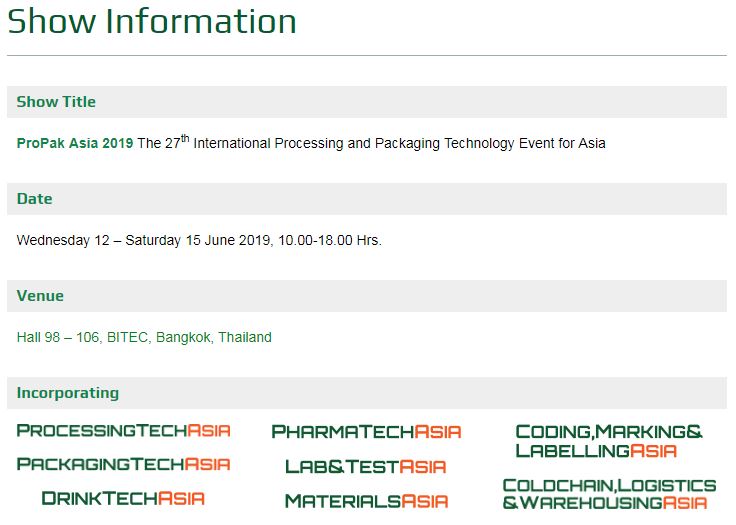Click the ProcessingTechAsia logo
The width and height of the screenshot is (736, 525).
123,430
